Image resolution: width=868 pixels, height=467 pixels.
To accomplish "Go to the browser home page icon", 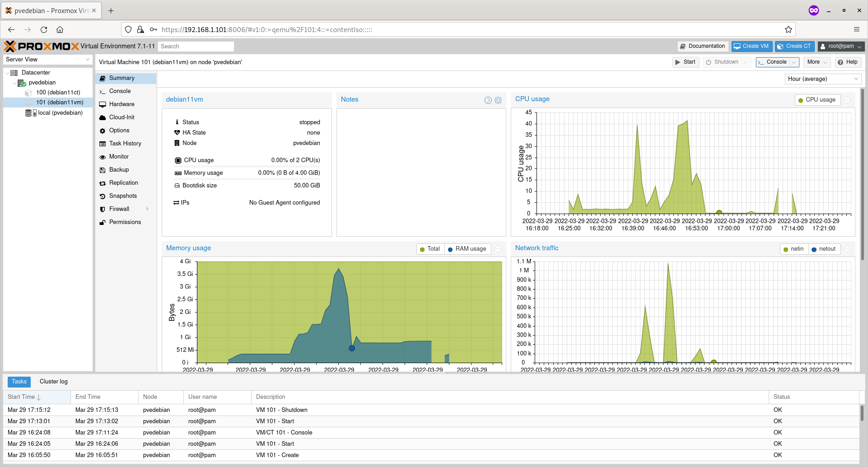I will 60,30.
